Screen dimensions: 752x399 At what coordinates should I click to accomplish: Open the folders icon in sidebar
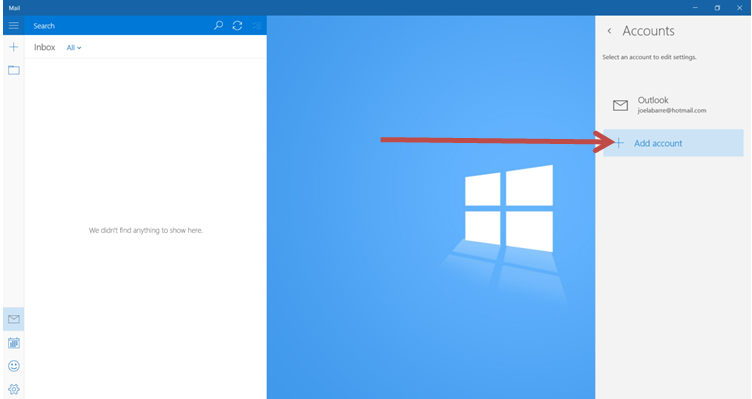tap(13, 70)
